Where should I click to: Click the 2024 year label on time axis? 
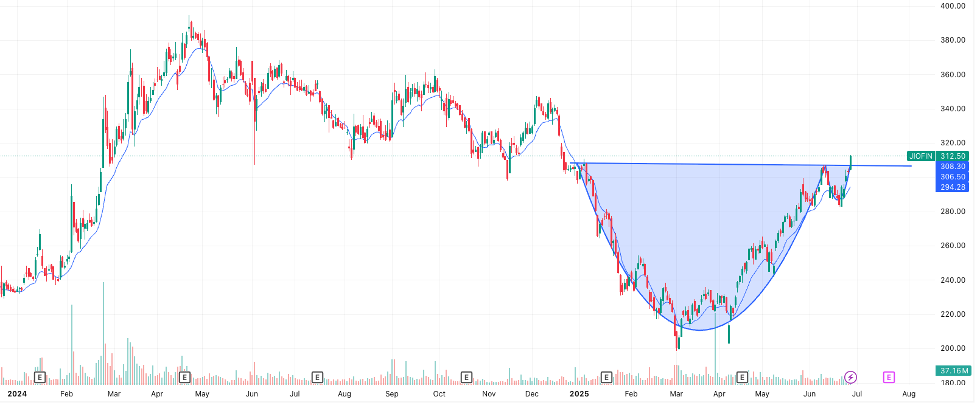coord(17,394)
